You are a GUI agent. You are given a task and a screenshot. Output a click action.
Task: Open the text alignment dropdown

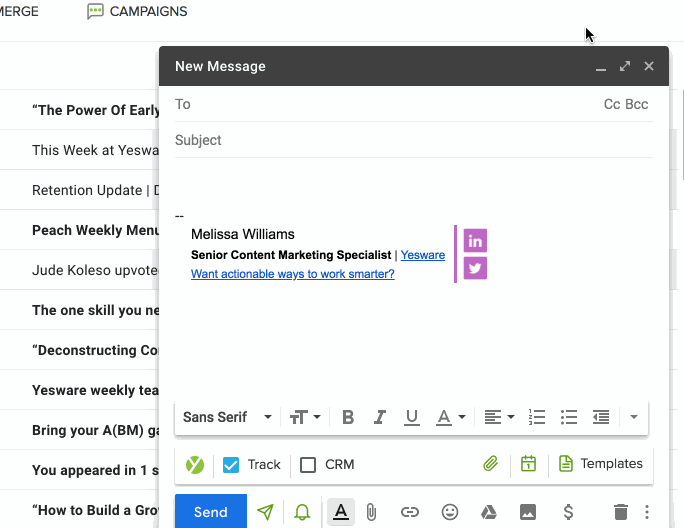499,417
